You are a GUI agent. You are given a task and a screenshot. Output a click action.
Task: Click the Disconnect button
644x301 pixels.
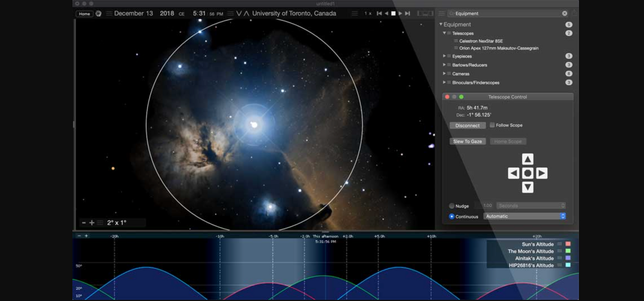click(468, 125)
